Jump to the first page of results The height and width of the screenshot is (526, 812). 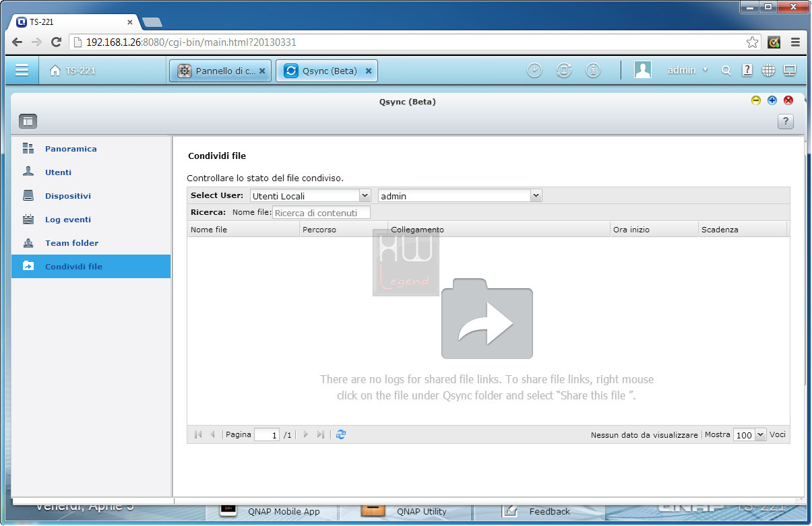click(198, 435)
